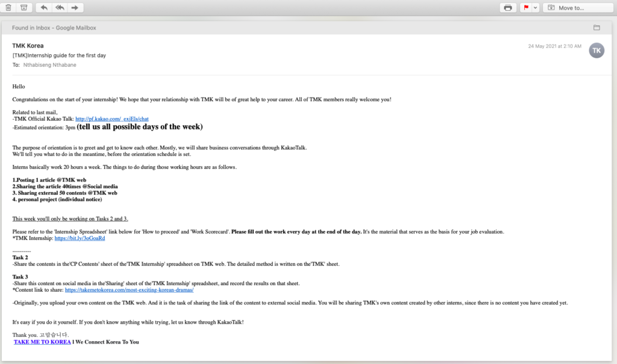Click the Found in Inbox - Google Mailbox label
617x364 pixels.
54,28
